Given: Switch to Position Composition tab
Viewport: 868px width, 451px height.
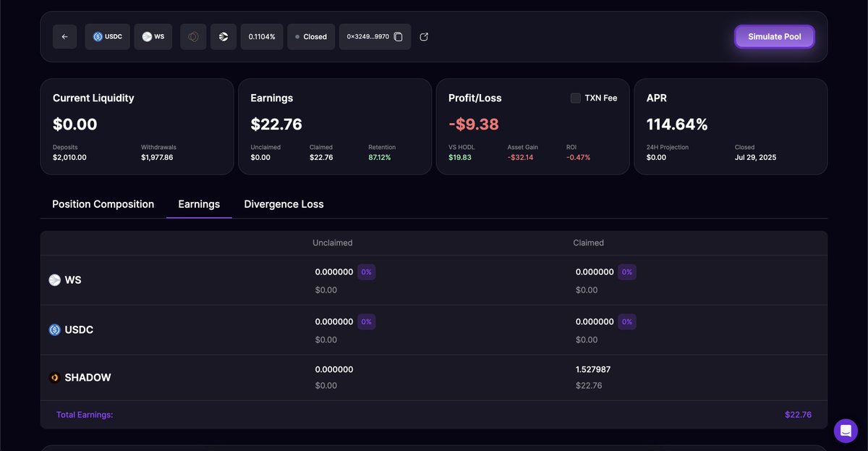Looking at the screenshot, I should (x=103, y=204).
